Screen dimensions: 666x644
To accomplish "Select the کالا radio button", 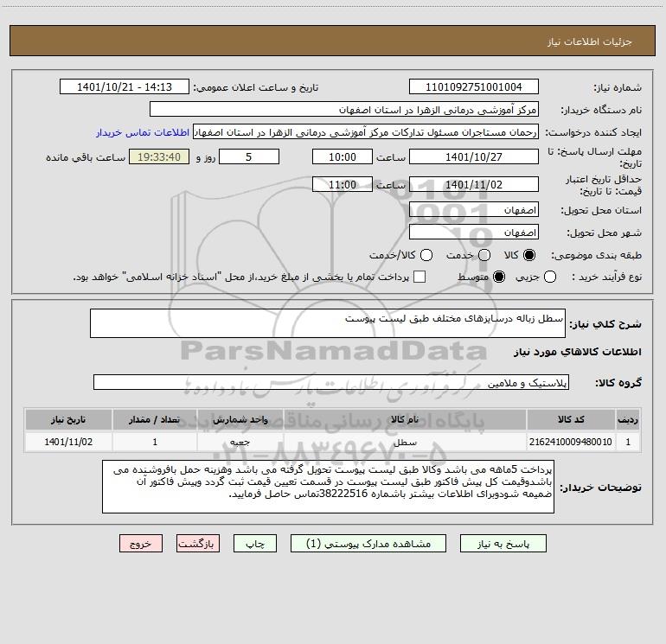I will pyautogui.click(x=529, y=255).
